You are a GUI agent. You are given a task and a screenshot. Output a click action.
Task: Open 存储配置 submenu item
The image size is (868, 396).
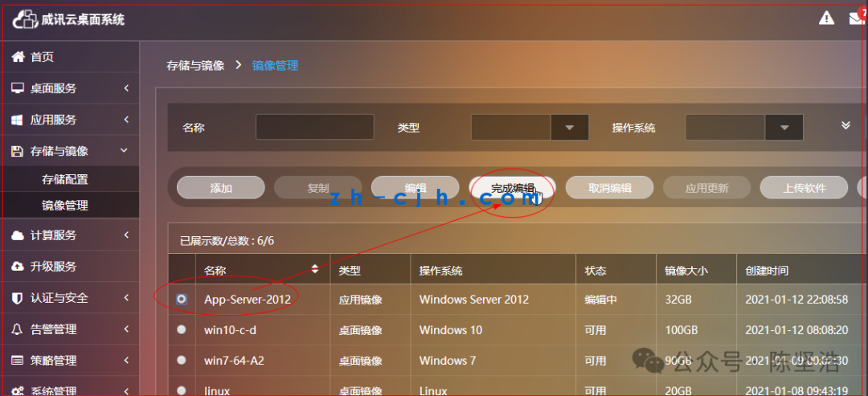pos(65,180)
